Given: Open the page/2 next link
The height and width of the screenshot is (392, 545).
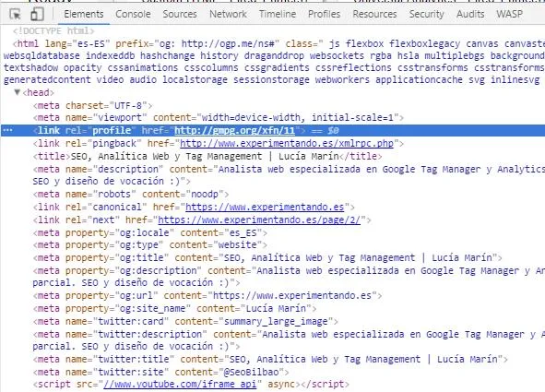Looking at the screenshot, I should click(259, 220).
